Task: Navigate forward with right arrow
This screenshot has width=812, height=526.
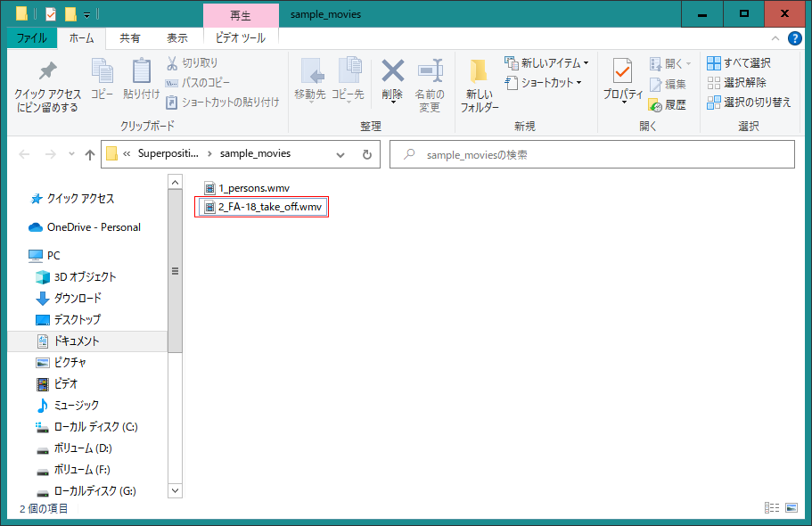Action: [50, 154]
